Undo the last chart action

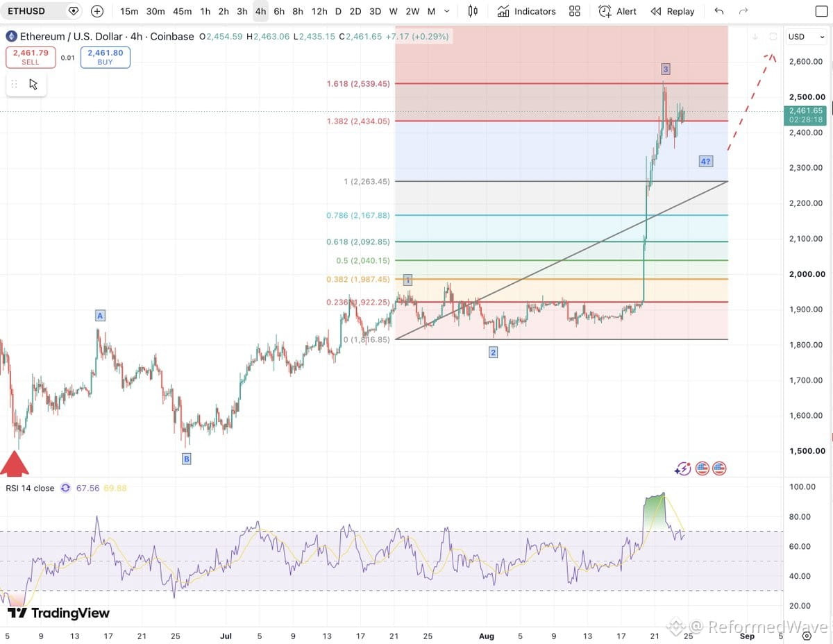[x=718, y=11]
